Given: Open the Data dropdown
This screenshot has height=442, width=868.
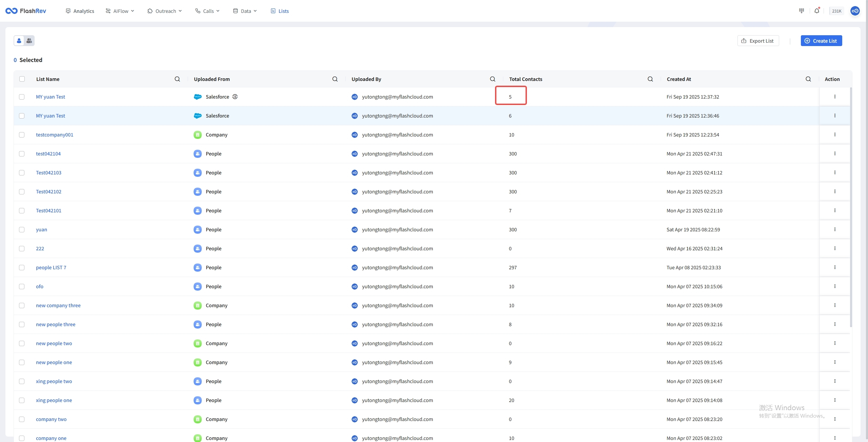Looking at the screenshot, I should [x=245, y=11].
